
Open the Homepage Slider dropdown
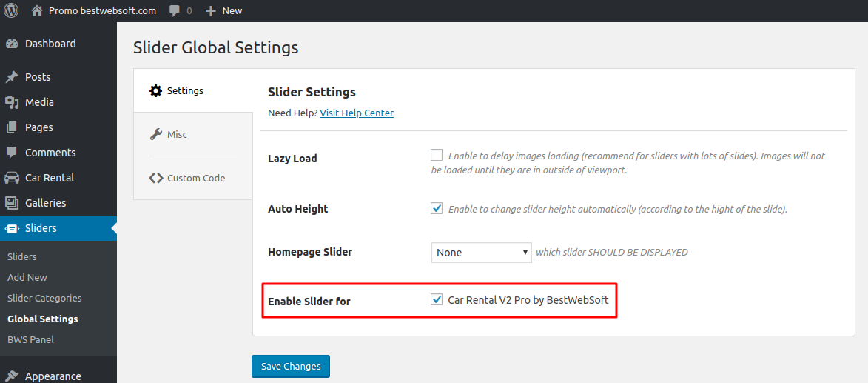click(x=481, y=252)
